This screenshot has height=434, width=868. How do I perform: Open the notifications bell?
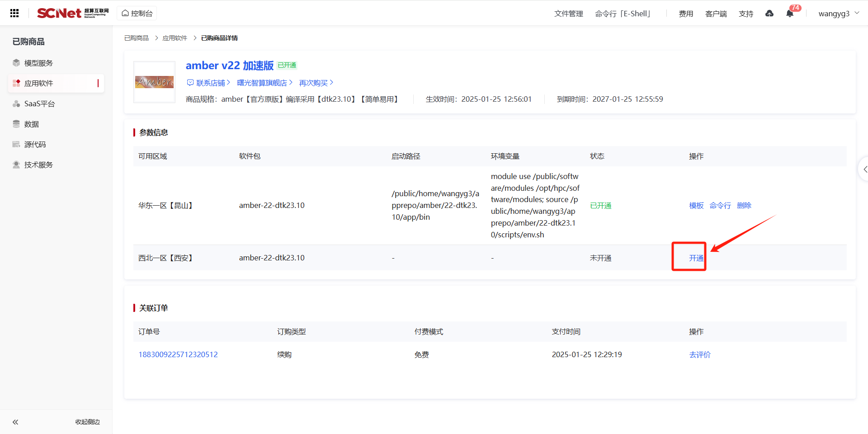coord(790,14)
